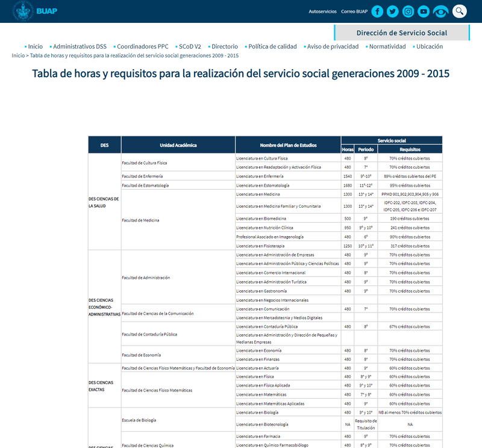This screenshot has height=448, width=482.
Task: Click the Servicio social header cell
Action: click(392, 140)
